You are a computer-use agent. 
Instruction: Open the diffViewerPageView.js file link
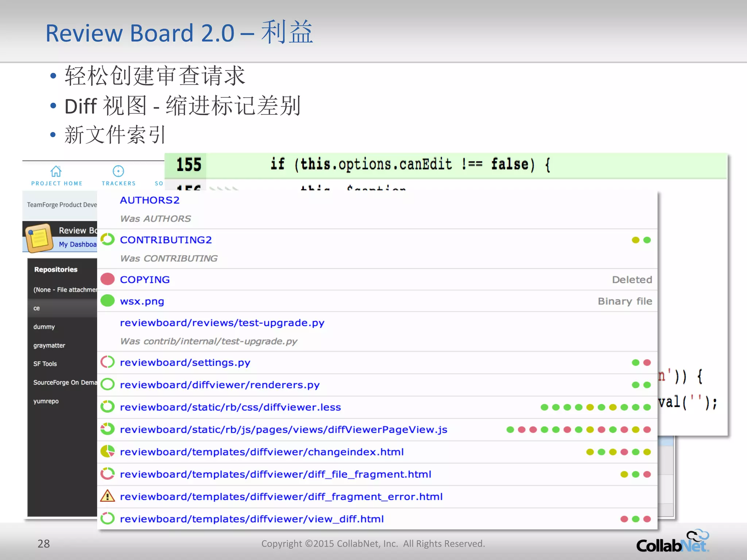pos(283,430)
